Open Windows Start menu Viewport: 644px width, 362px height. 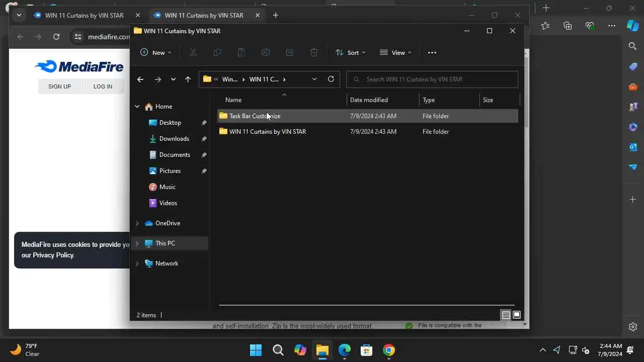(x=256, y=350)
